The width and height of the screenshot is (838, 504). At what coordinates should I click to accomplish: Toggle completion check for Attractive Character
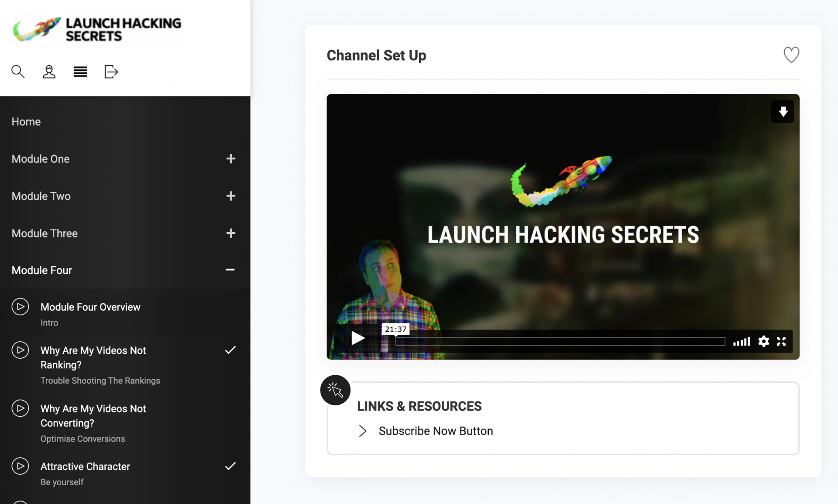tap(230, 466)
